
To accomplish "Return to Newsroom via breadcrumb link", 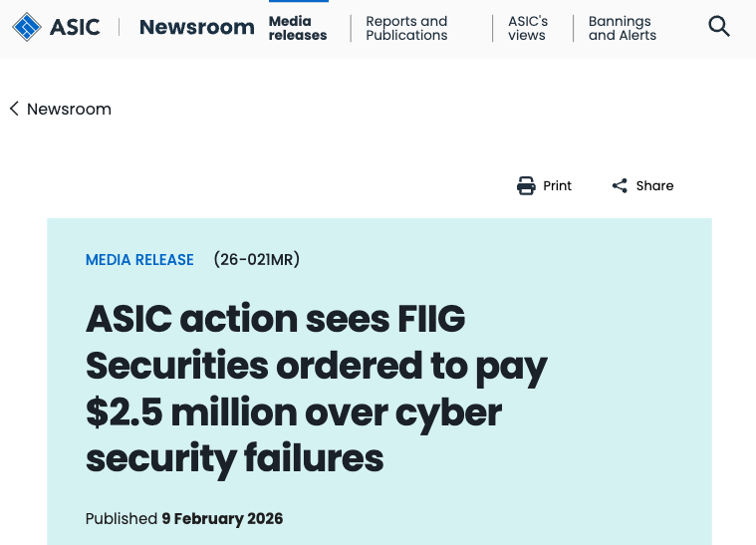I will click(69, 109).
